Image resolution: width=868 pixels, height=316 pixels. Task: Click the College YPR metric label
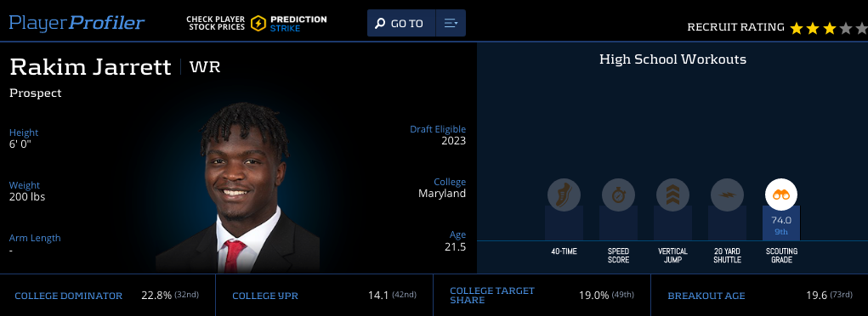pos(265,296)
